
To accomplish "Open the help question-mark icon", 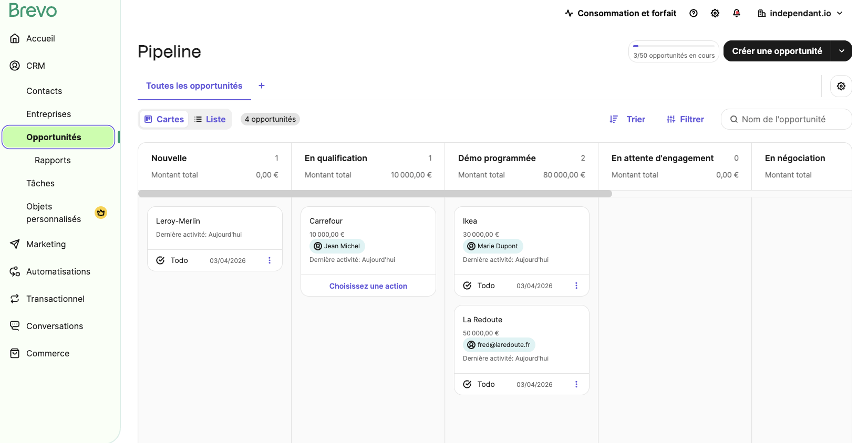I will coord(694,13).
